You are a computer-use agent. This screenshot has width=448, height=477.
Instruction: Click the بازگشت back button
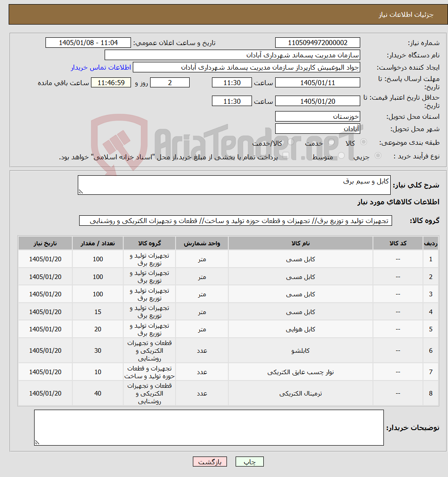(x=210, y=462)
